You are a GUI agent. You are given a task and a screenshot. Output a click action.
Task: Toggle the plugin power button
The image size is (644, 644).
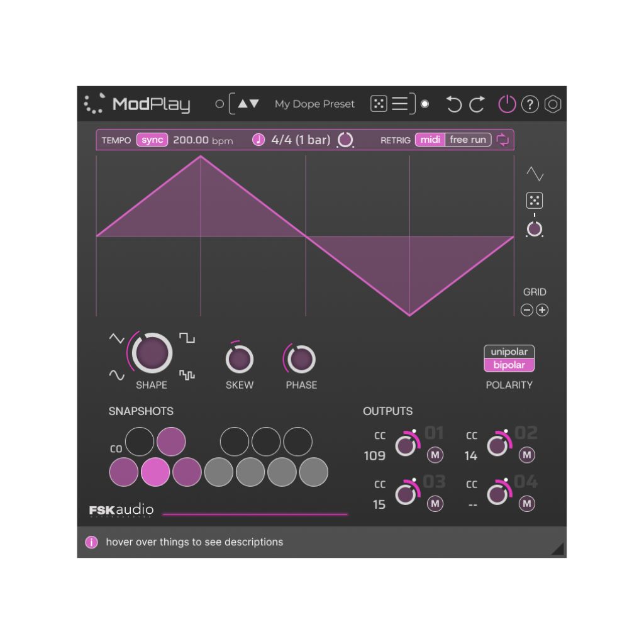507,104
